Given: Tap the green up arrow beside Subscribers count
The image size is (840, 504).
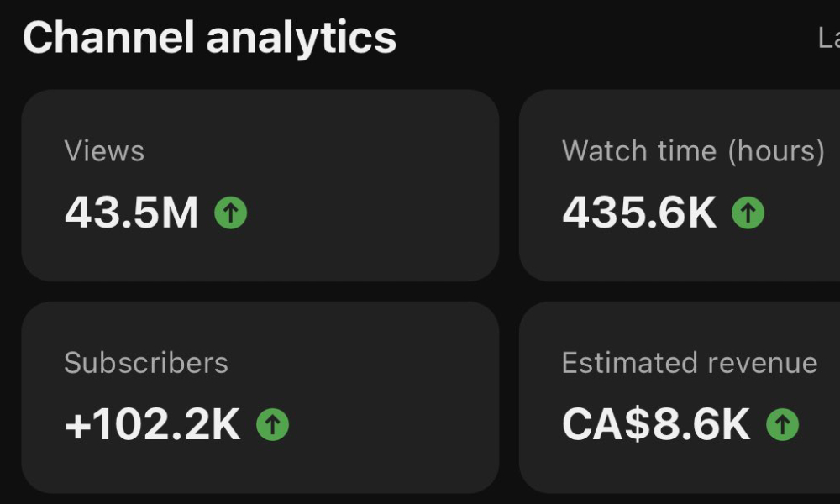Looking at the screenshot, I should pyautogui.click(x=272, y=425).
